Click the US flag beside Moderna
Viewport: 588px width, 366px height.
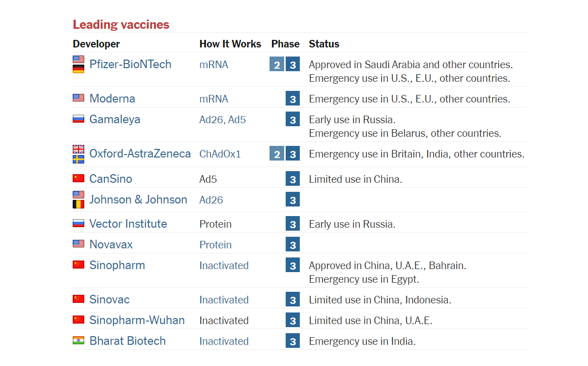click(x=78, y=98)
